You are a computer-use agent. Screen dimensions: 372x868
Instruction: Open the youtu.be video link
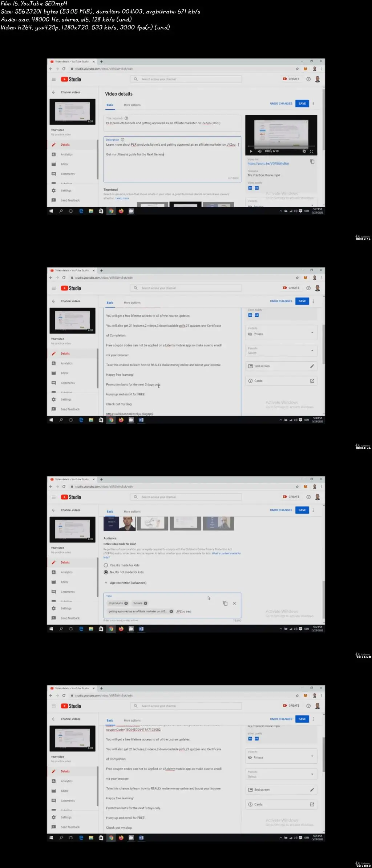[x=268, y=163]
